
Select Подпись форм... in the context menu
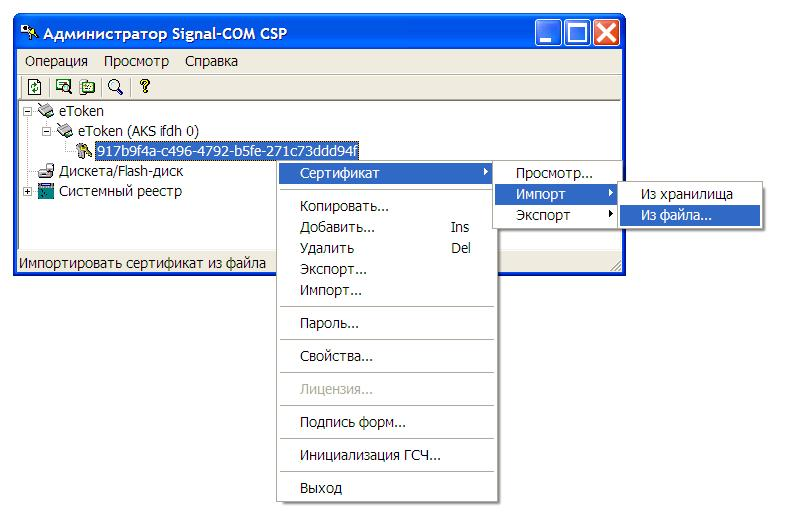click(386, 422)
